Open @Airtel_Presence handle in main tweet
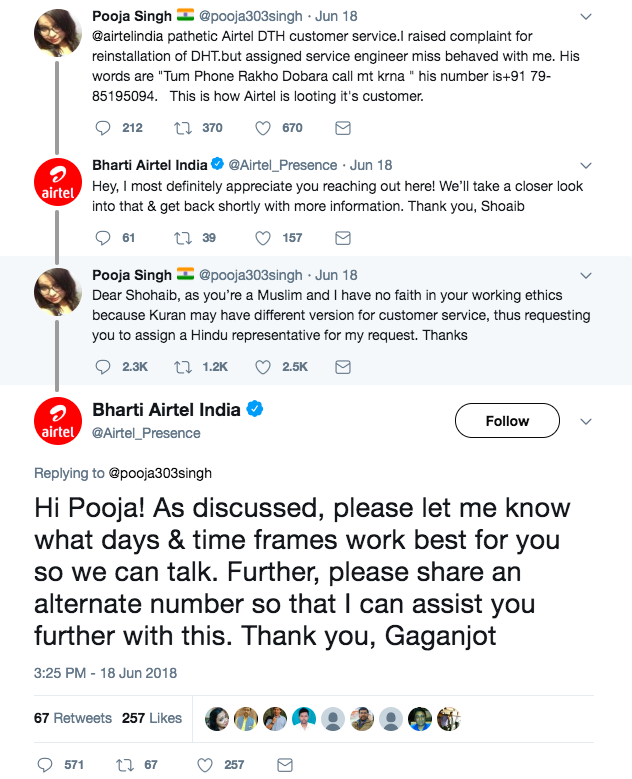Viewport: 632px width, 779px height. (x=146, y=433)
